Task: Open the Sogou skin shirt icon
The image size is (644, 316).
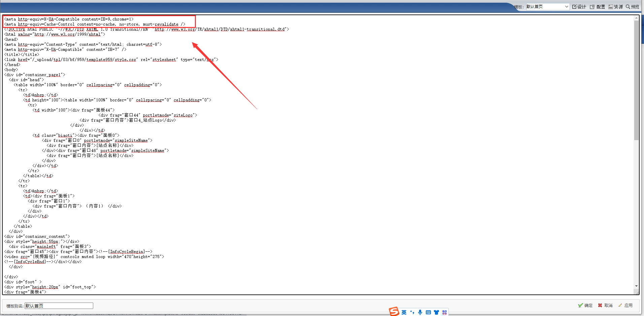Action: (x=436, y=312)
